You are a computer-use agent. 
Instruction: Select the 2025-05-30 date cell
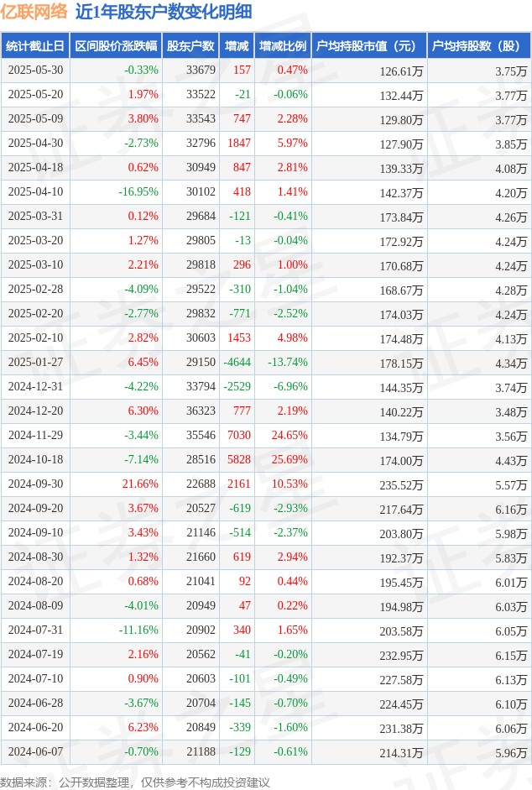click(x=36, y=70)
